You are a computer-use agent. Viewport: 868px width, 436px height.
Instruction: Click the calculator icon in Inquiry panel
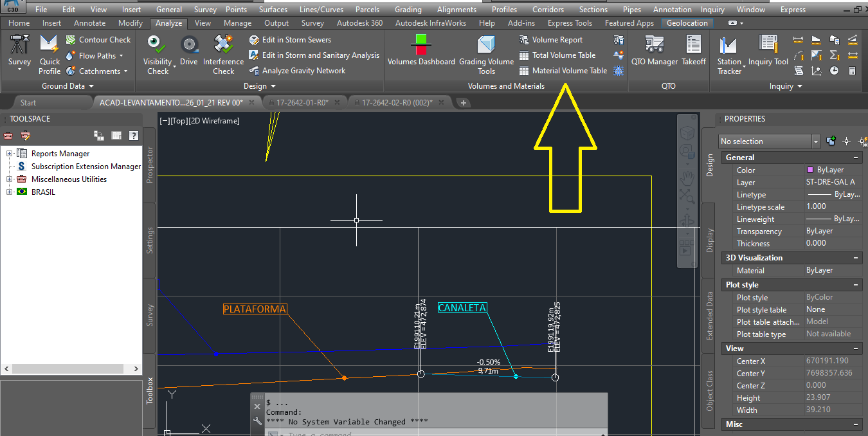click(x=853, y=71)
